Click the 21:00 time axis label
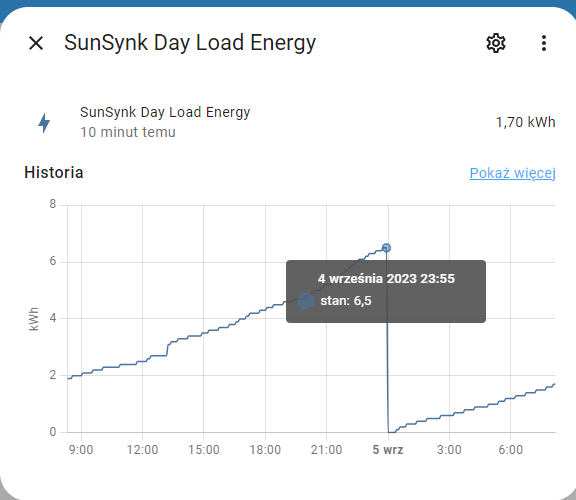 (326, 449)
